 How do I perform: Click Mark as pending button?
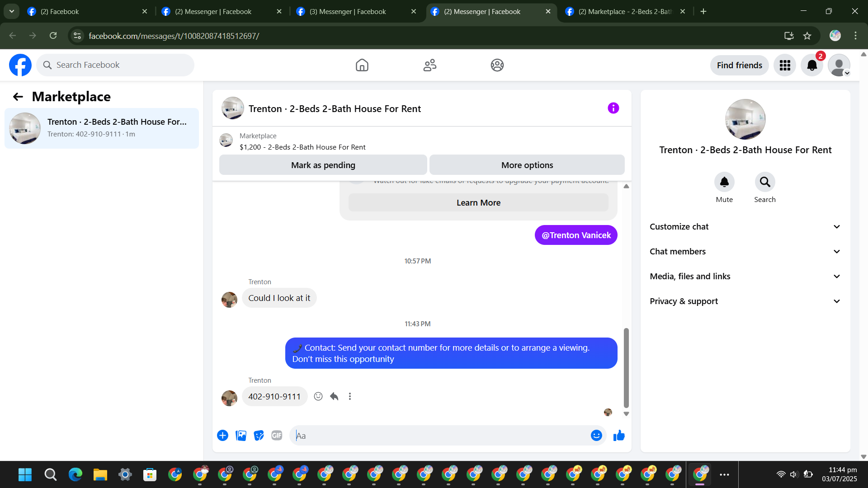click(x=323, y=165)
